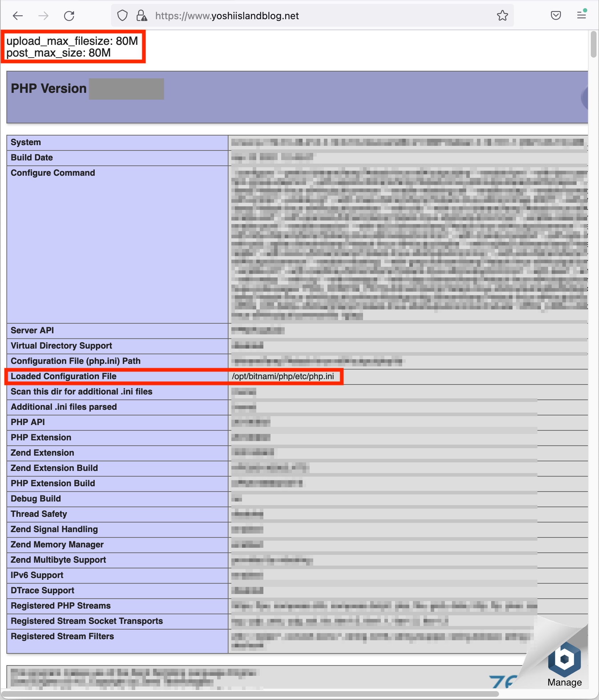Select the Zend Extension Build label

(x=54, y=468)
